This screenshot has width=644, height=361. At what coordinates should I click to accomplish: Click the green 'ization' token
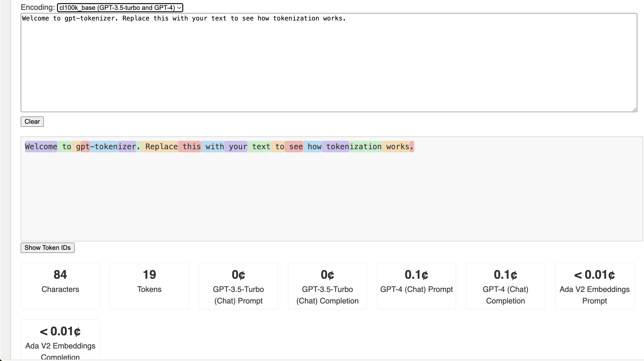point(366,147)
